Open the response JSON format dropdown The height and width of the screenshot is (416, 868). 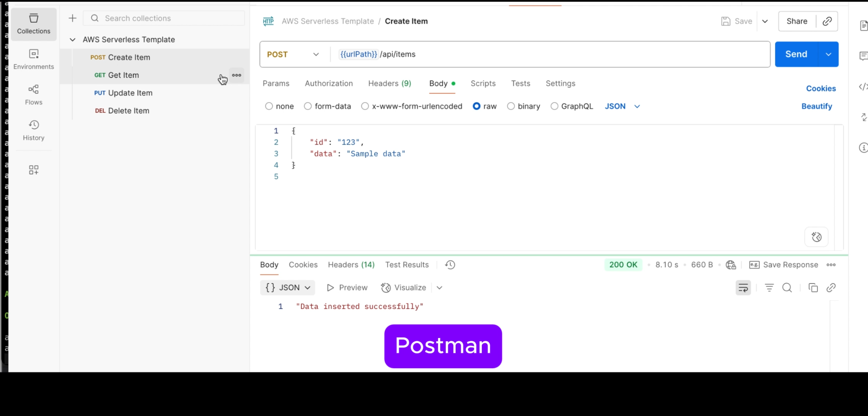point(287,288)
